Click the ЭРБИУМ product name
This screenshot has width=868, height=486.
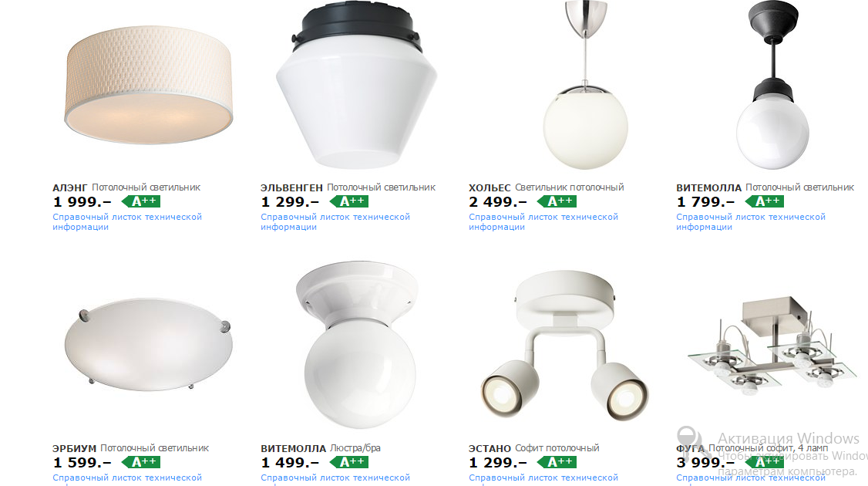[x=74, y=448]
